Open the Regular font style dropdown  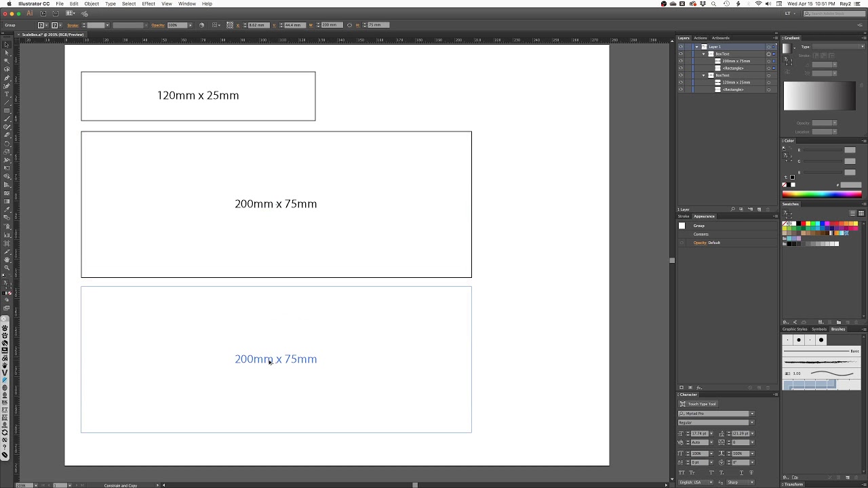pos(752,422)
